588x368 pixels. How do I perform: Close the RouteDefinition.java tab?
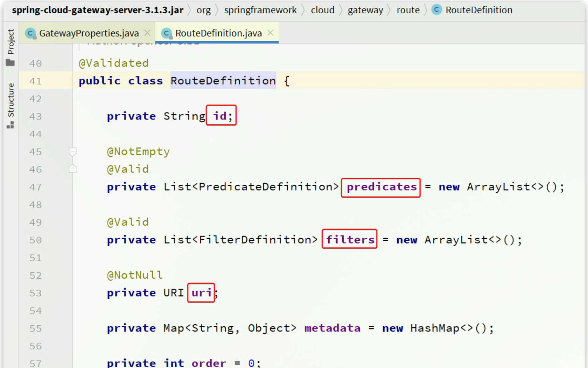(270, 33)
